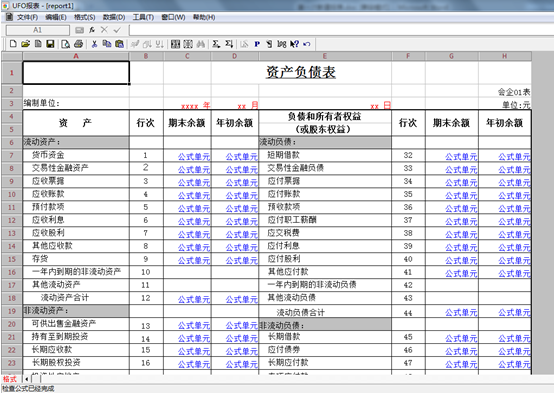Select row 7 header

click(12, 155)
